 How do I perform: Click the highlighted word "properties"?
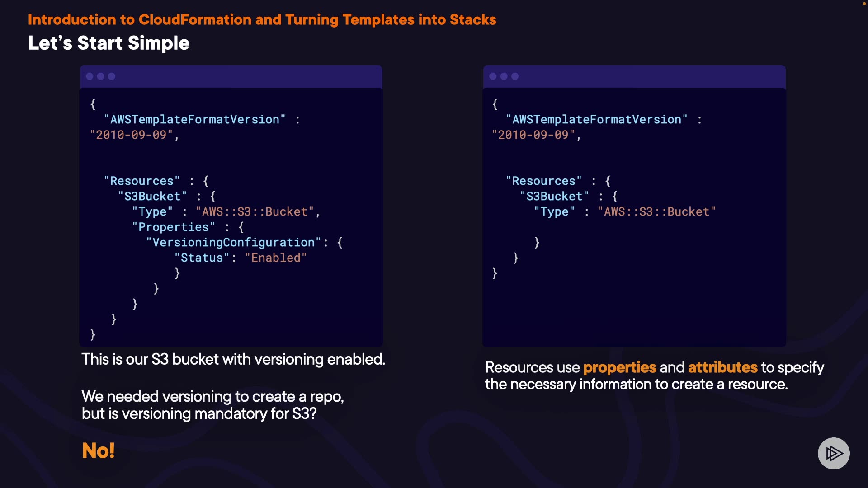coord(619,367)
